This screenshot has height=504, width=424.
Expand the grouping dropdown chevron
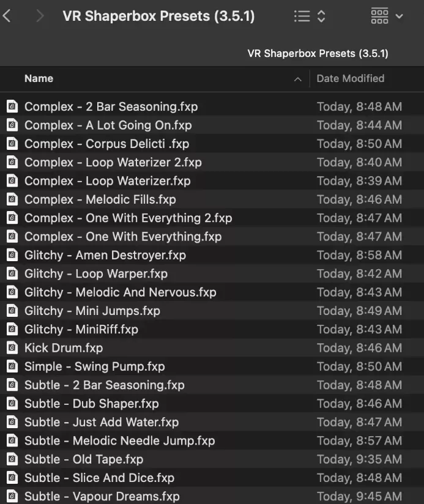(399, 16)
